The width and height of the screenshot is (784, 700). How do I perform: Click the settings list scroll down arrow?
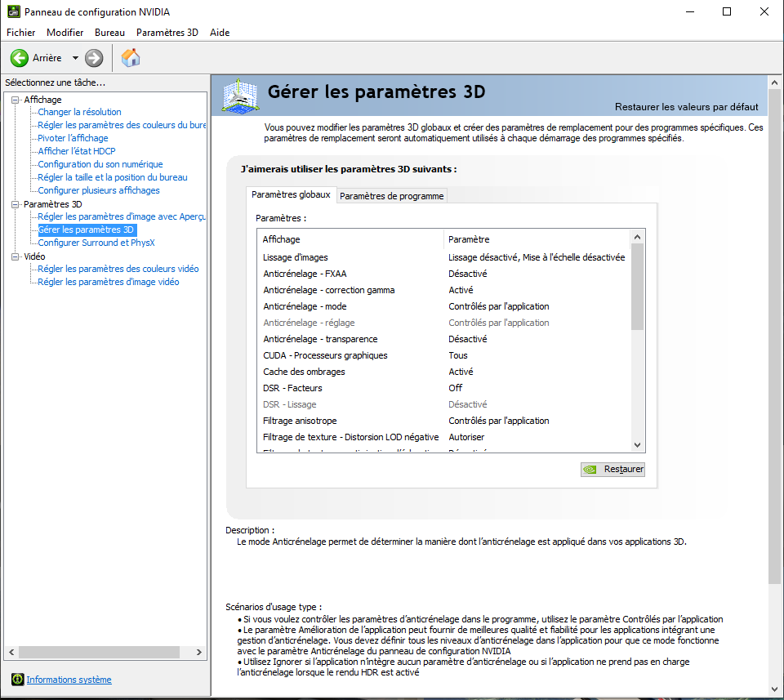637,445
